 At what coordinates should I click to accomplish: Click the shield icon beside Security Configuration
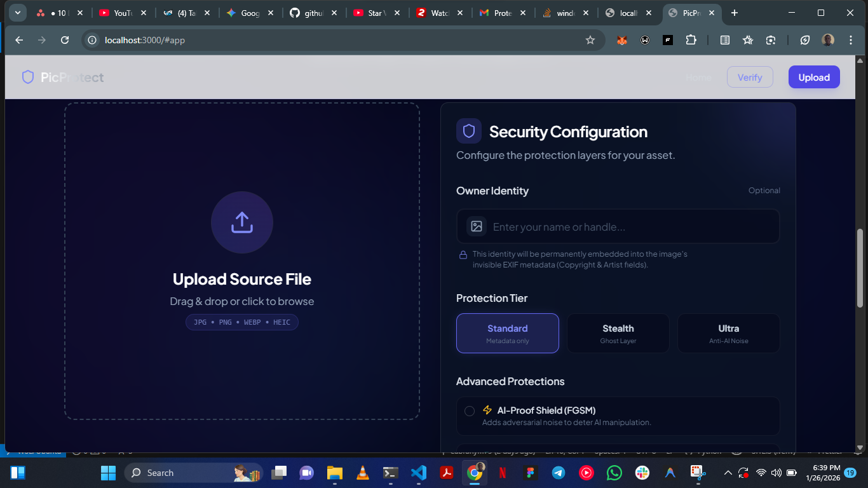[469, 132]
